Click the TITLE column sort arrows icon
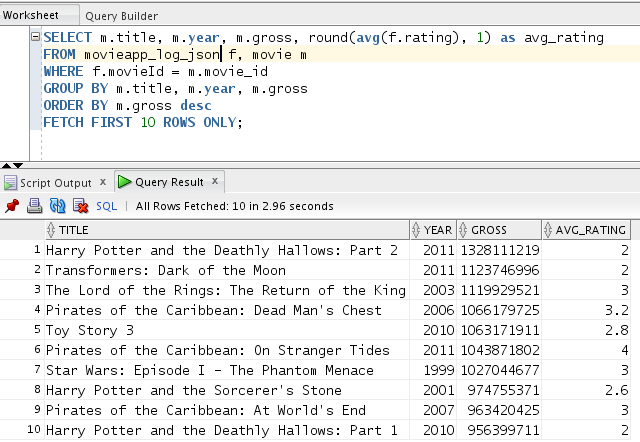Image resolution: width=640 pixels, height=442 pixels. (x=51, y=230)
